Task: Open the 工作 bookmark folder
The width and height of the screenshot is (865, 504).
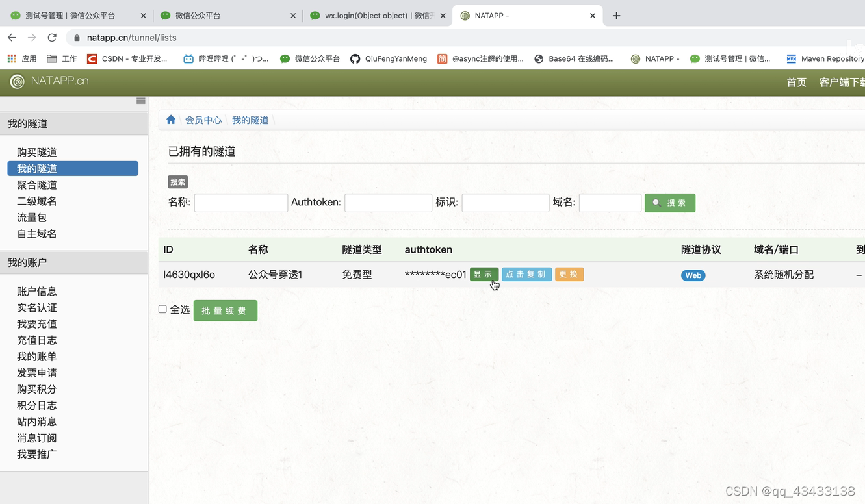Action: (62, 58)
